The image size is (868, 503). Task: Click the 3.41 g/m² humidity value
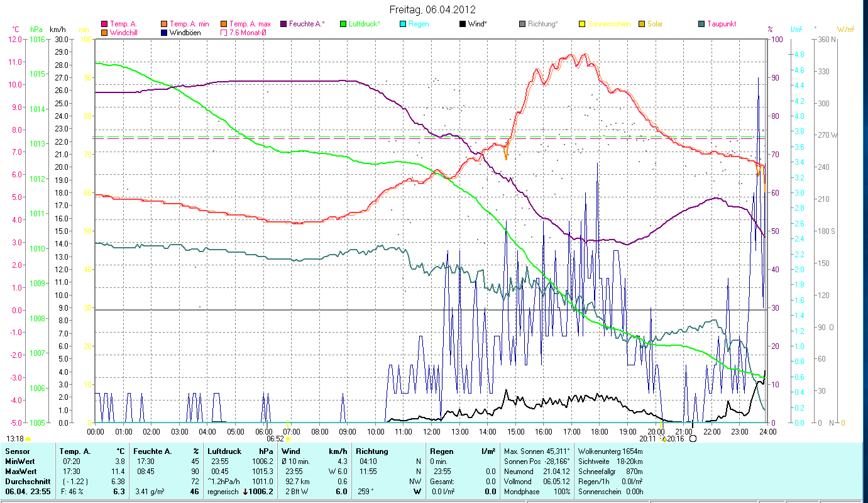coord(151,492)
